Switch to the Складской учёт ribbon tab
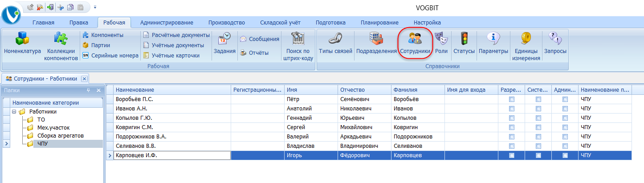This screenshot has height=183, width=644. tap(280, 22)
